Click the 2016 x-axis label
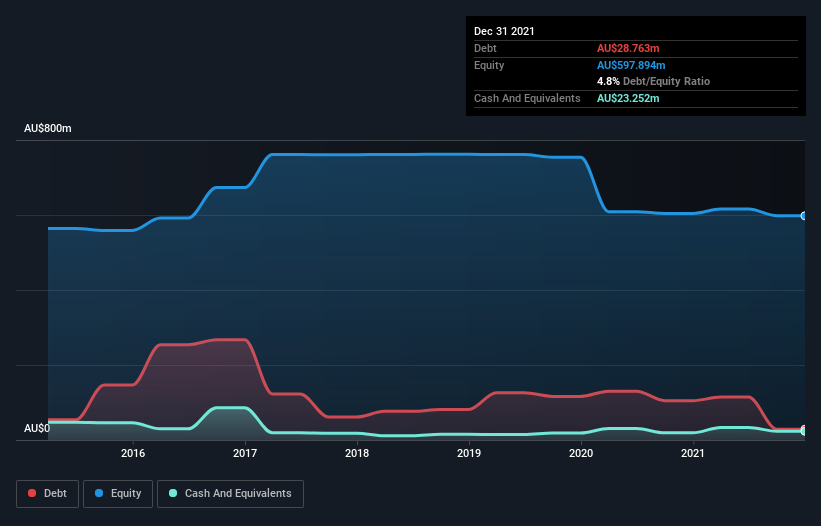This screenshot has height=526, width=821. point(133,453)
